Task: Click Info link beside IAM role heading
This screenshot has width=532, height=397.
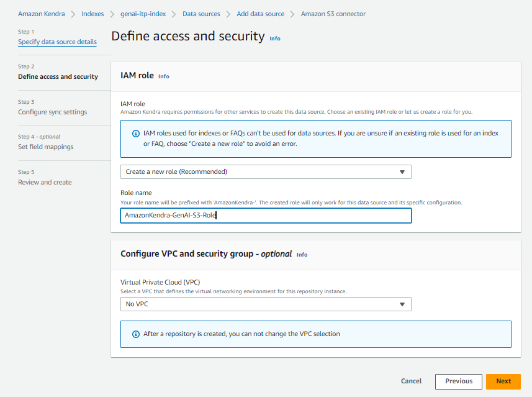Action: [163, 76]
